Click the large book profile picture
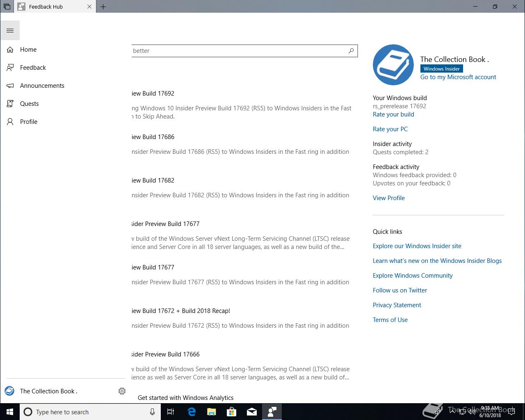This screenshot has height=420, width=525. tap(393, 65)
